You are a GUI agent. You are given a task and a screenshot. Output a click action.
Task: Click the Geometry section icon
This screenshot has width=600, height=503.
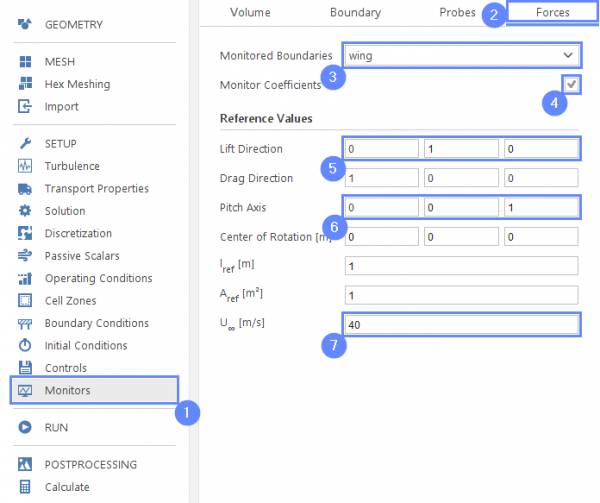(x=25, y=24)
